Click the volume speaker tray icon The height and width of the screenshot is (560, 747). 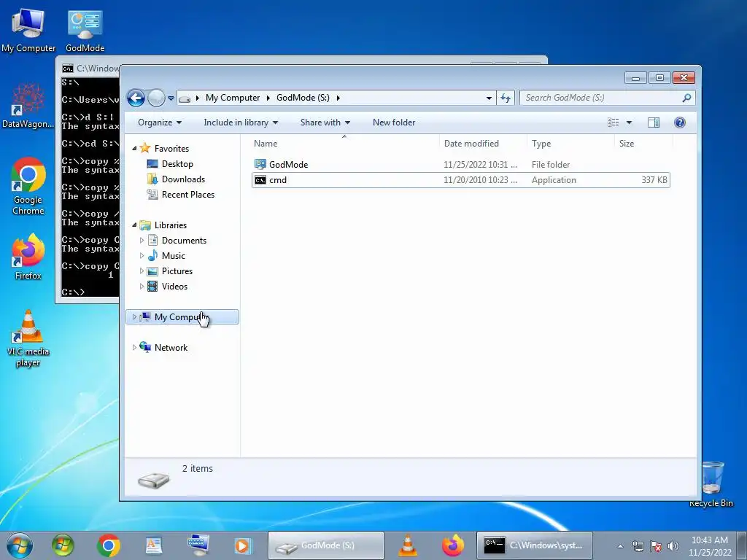pos(673,546)
